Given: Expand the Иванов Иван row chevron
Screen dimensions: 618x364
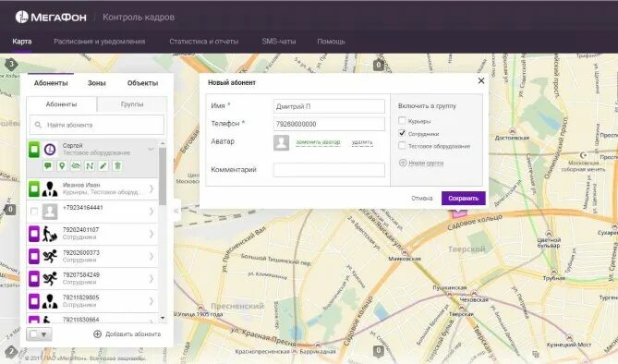Looking at the screenshot, I should (151, 189).
